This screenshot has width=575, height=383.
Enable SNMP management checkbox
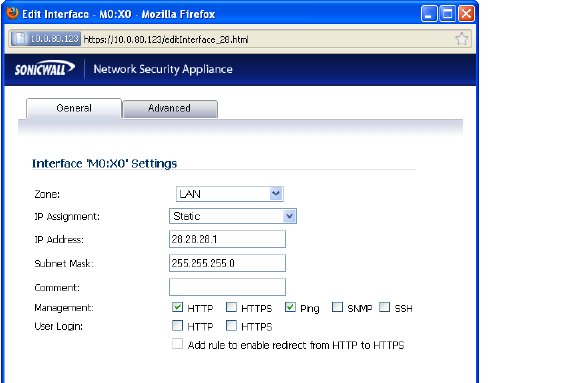coord(337,307)
